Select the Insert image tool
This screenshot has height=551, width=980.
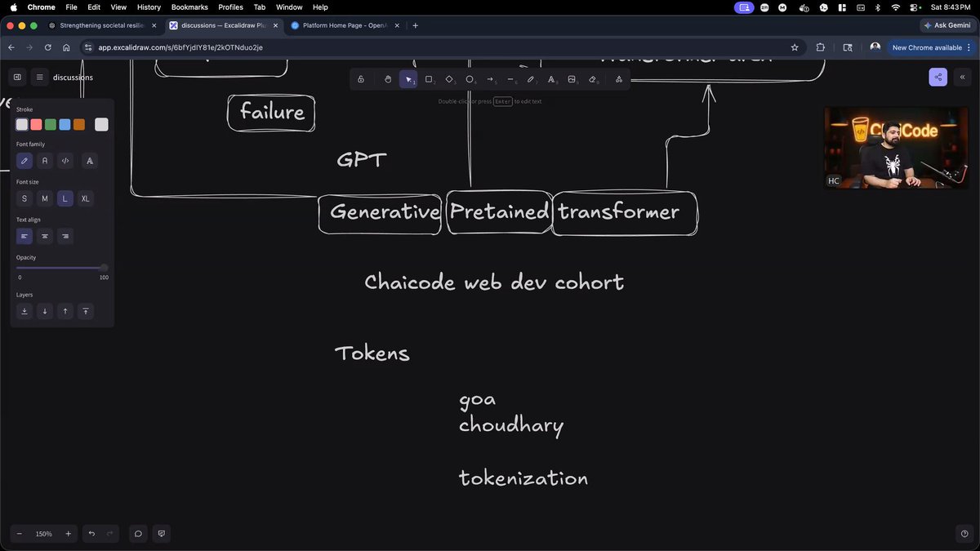pyautogui.click(x=572, y=79)
